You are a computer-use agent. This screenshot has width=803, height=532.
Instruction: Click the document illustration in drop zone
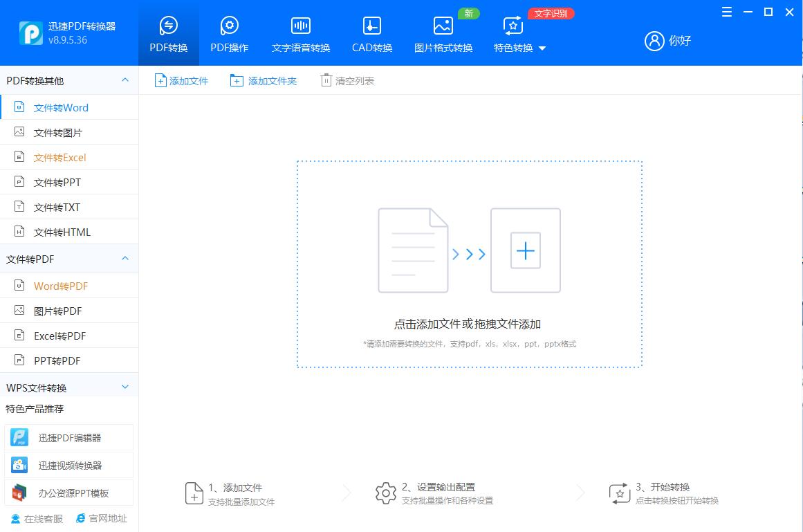pyautogui.click(x=413, y=250)
